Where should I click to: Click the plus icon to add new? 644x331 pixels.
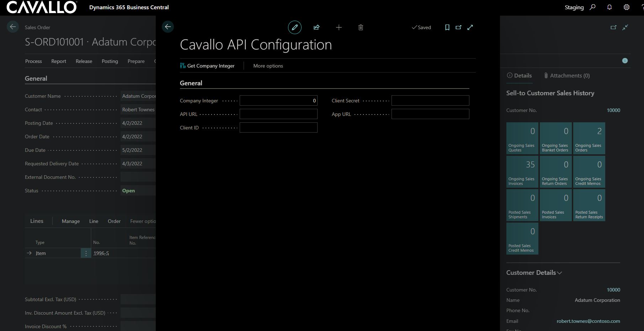pyautogui.click(x=339, y=27)
